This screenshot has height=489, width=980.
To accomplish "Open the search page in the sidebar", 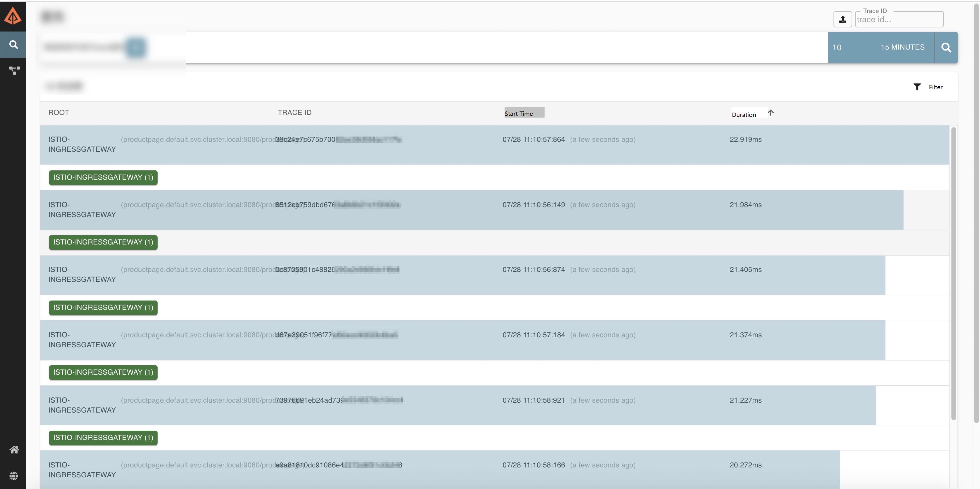I will [13, 45].
